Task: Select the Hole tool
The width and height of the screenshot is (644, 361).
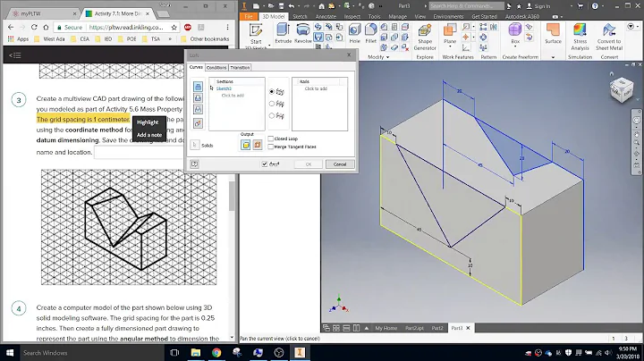Action: click(354, 33)
